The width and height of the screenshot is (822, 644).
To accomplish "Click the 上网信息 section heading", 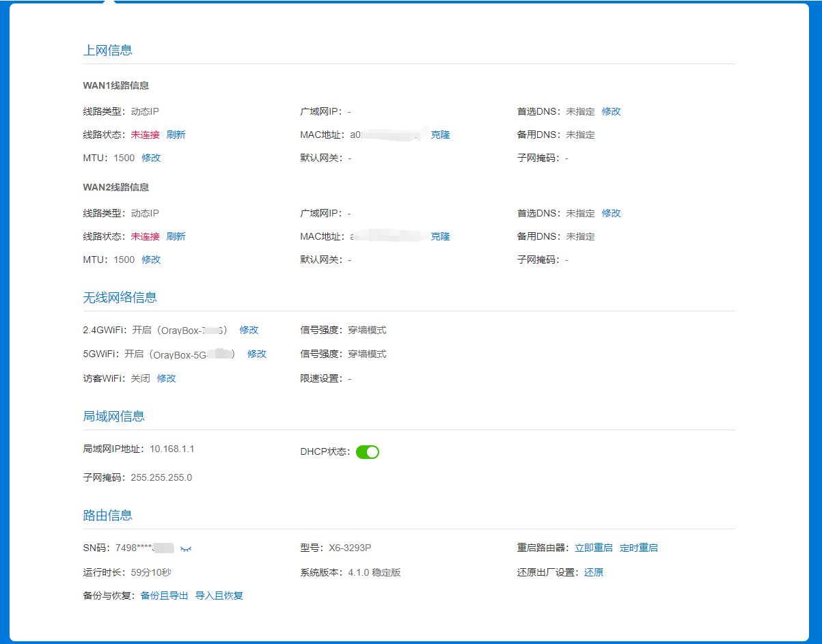I will click(107, 50).
